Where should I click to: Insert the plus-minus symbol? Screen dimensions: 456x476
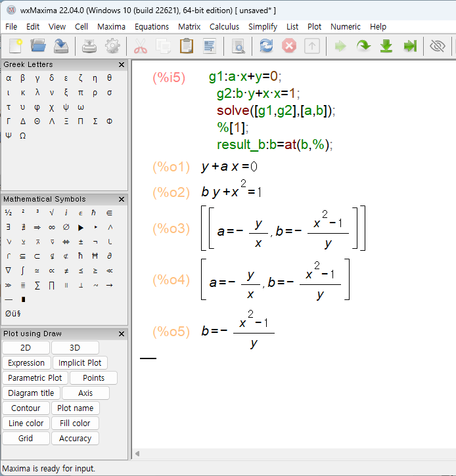(81, 242)
